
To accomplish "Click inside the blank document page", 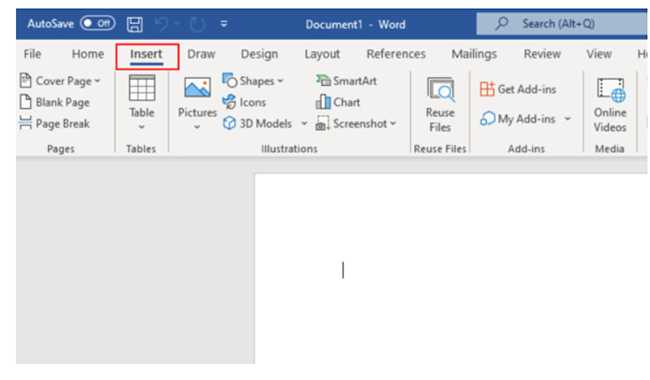I will pyautogui.click(x=451, y=269).
